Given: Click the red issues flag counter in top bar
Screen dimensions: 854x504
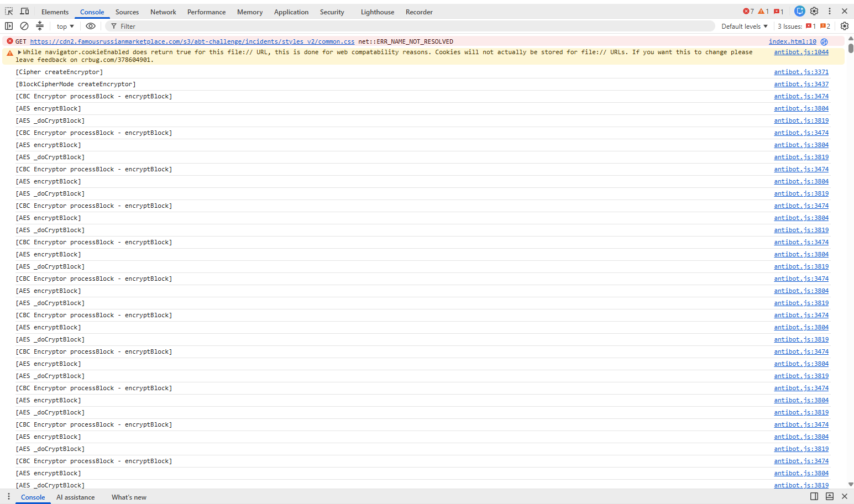Looking at the screenshot, I should 779,12.
